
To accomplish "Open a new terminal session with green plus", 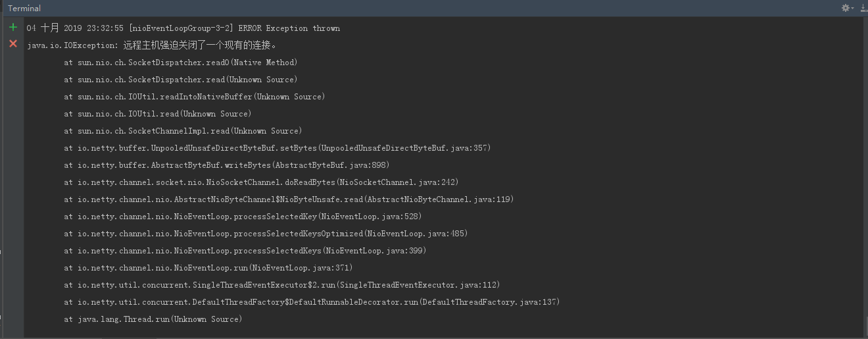I will (x=13, y=28).
